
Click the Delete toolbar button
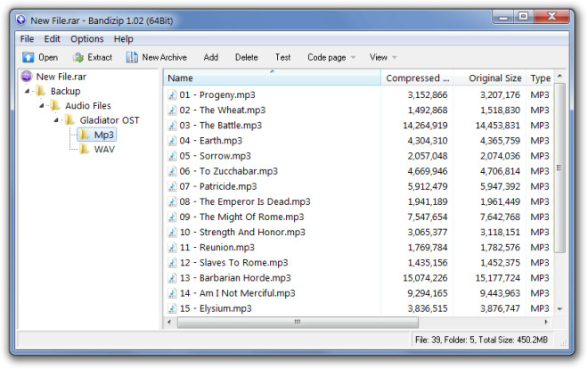click(247, 57)
